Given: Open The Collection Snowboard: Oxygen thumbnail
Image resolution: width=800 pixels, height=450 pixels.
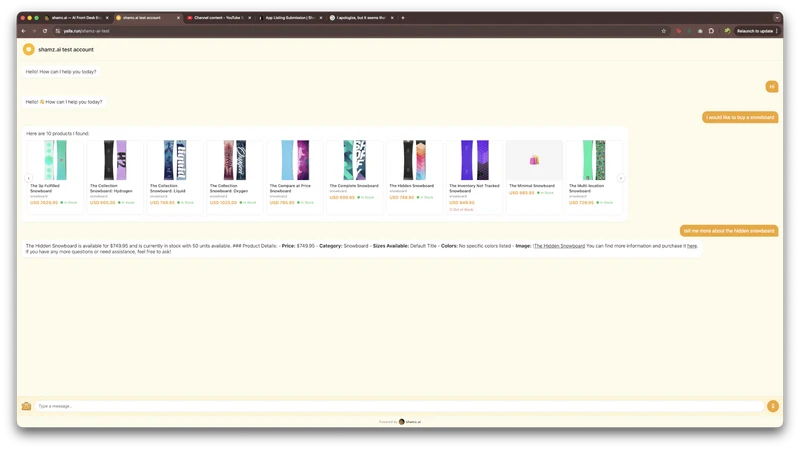Looking at the screenshot, I should tap(235, 160).
